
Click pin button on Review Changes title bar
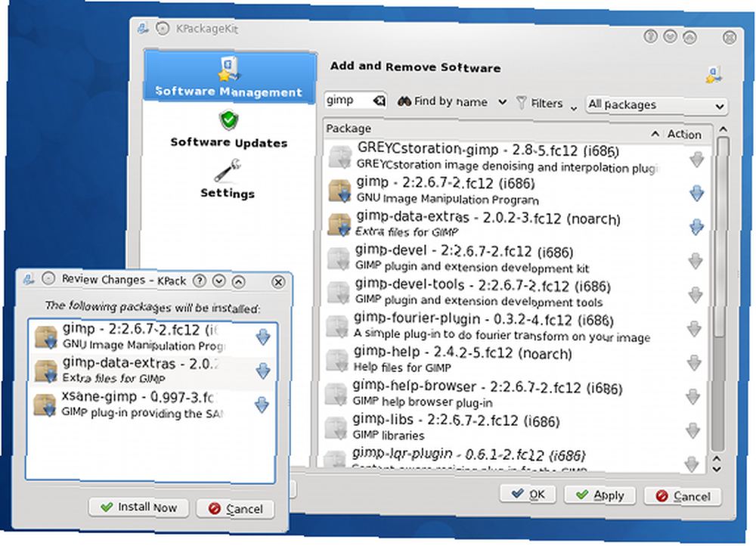[48, 278]
